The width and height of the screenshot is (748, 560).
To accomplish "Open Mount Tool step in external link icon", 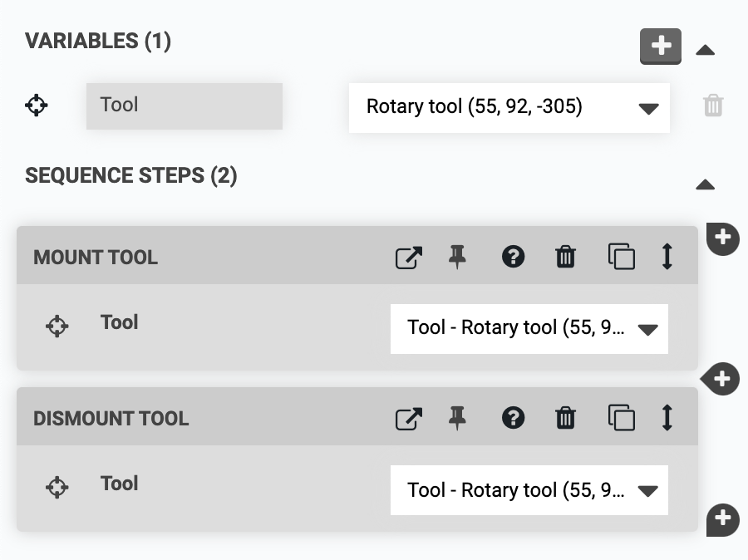I will pyautogui.click(x=409, y=258).
